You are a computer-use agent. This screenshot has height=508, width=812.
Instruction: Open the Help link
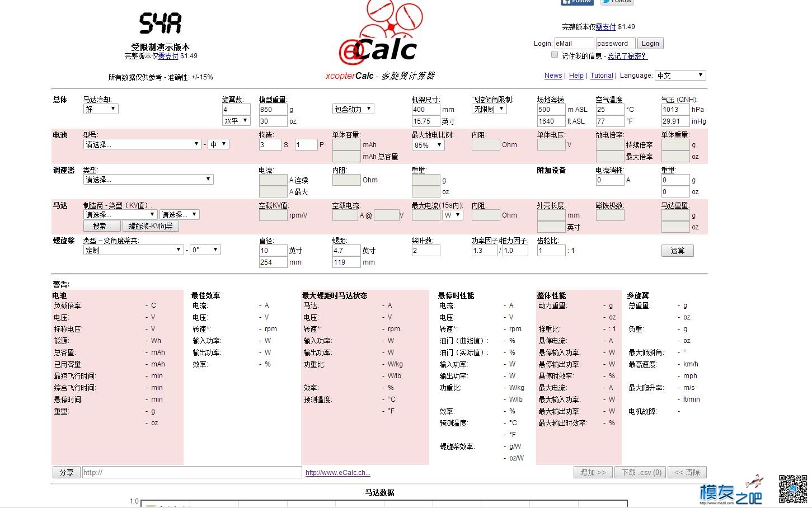(x=576, y=76)
